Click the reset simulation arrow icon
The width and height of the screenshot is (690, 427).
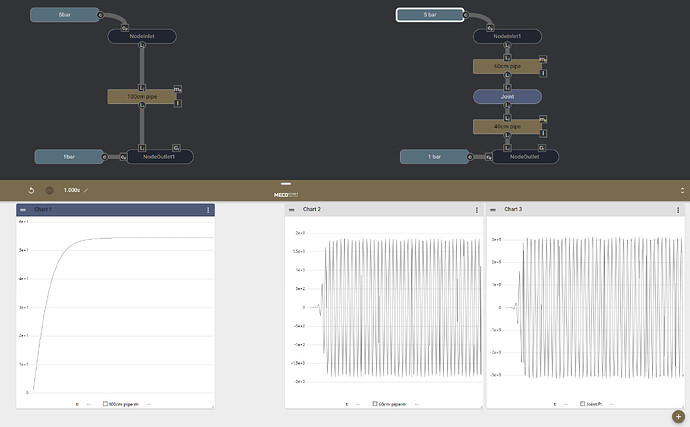pyautogui.click(x=31, y=190)
